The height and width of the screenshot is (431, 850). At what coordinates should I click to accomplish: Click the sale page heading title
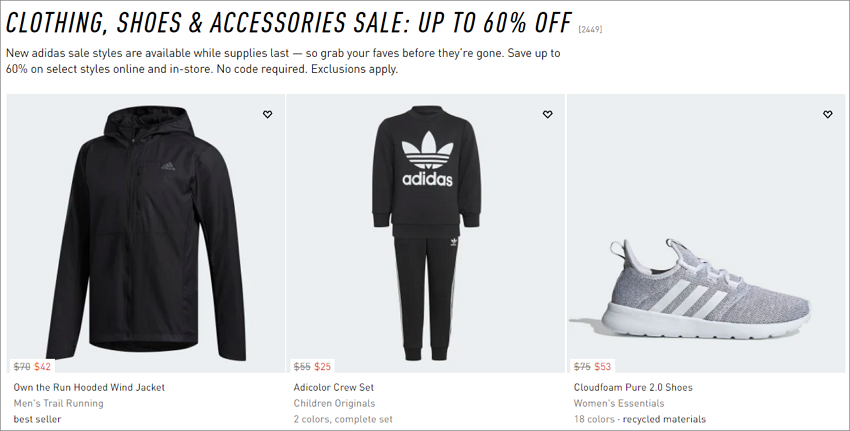289,23
